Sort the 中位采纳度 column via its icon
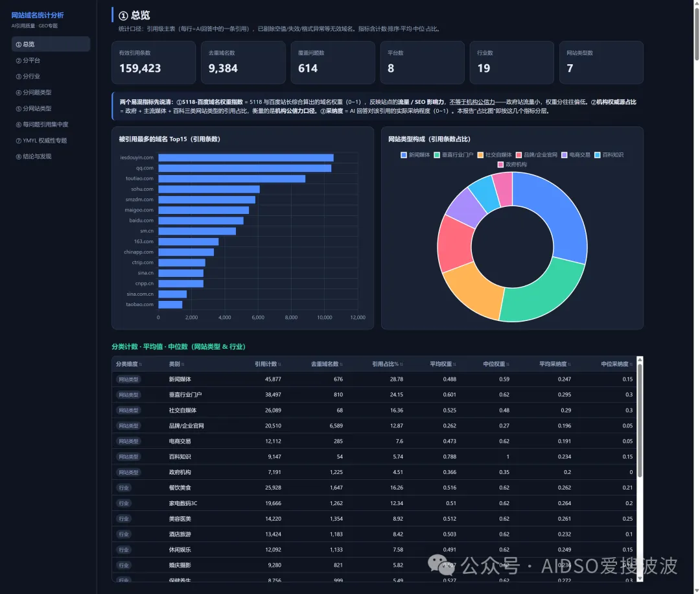 [x=631, y=364]
